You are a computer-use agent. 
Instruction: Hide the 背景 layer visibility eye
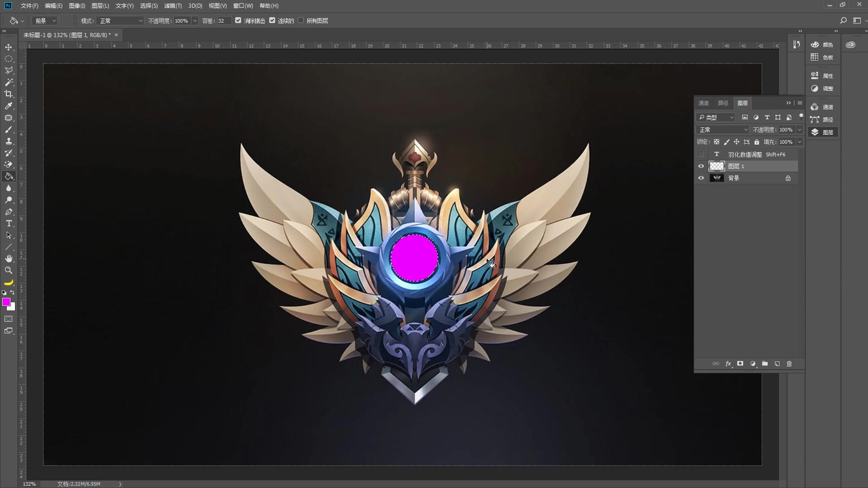click(x=701, y=178)
